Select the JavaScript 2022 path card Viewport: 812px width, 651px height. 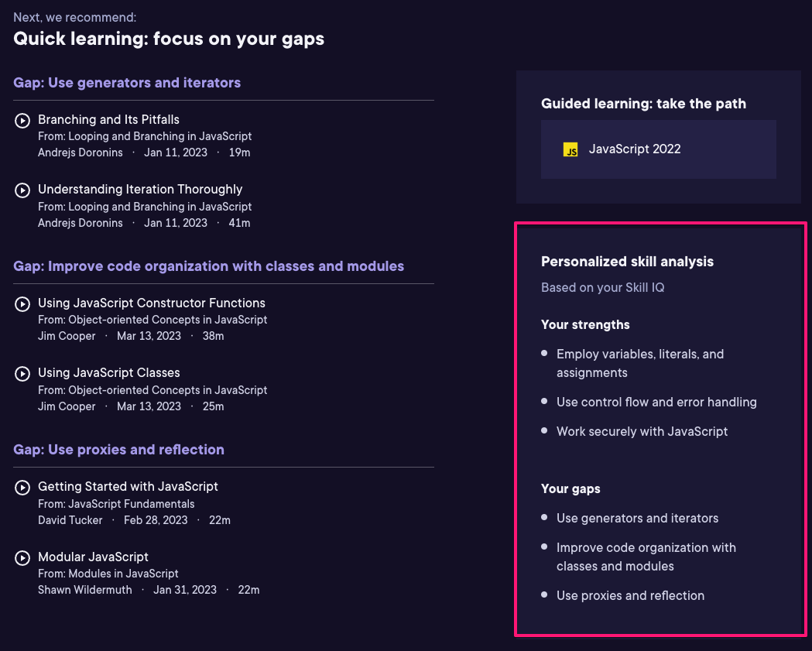coord(658,149)
